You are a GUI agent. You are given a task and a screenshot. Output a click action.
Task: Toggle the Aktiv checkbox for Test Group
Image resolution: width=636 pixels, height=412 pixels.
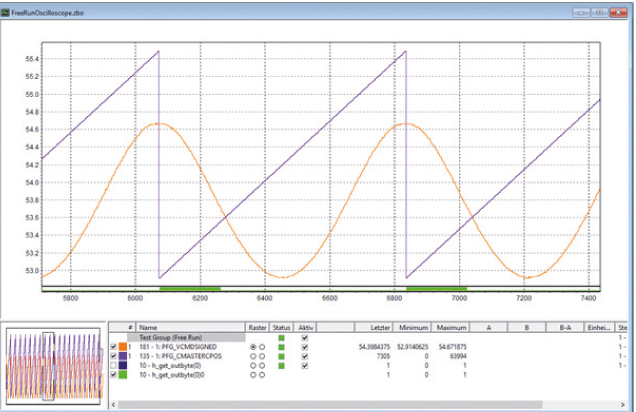pos(305,337)
